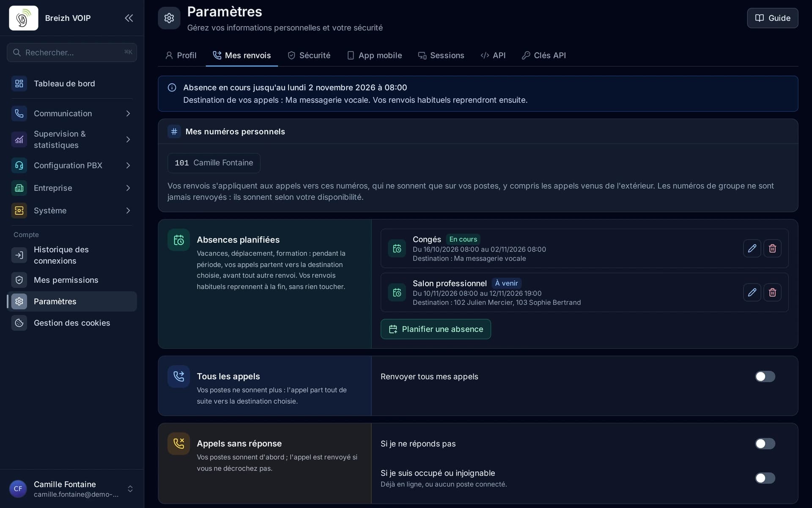This screenshot has width=812, height=508.
Task: Click Planifier une absence button
Action: click(x=436, y=329)
